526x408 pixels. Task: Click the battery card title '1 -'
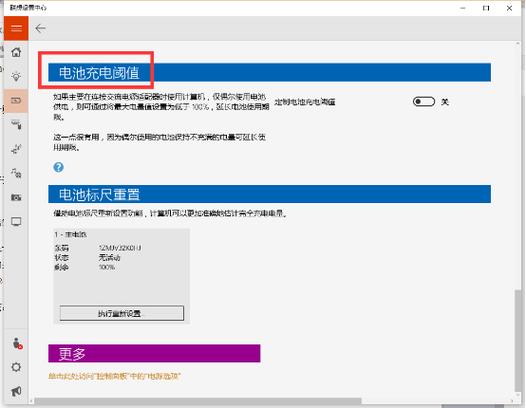(x=70, y=235)
